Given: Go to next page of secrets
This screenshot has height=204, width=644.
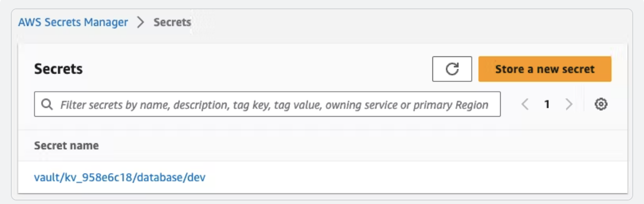Looking at the screenshot, I should (x=569, y=104).
